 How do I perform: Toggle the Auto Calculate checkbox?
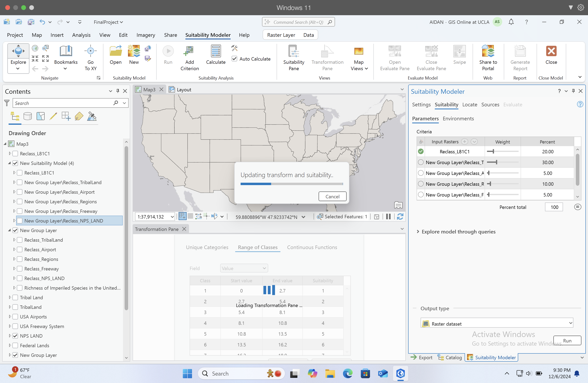(x=234, y=59)
